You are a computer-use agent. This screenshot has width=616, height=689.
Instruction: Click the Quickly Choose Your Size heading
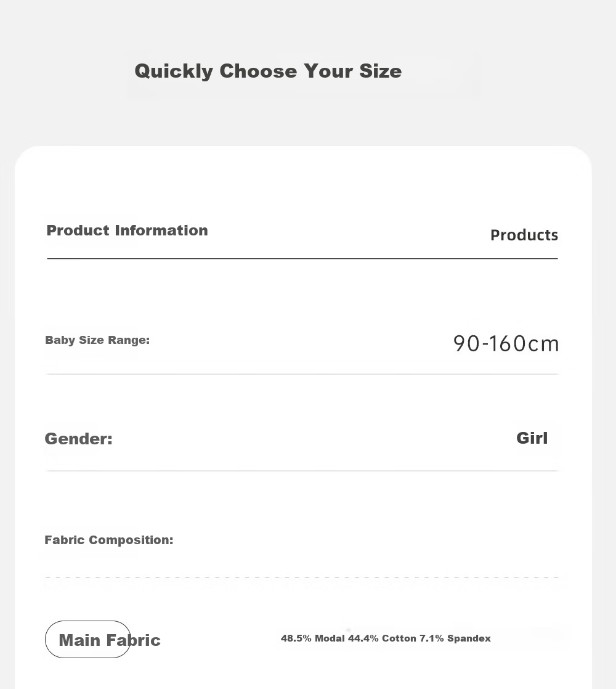pyautogui.click(x=268, y=71)
